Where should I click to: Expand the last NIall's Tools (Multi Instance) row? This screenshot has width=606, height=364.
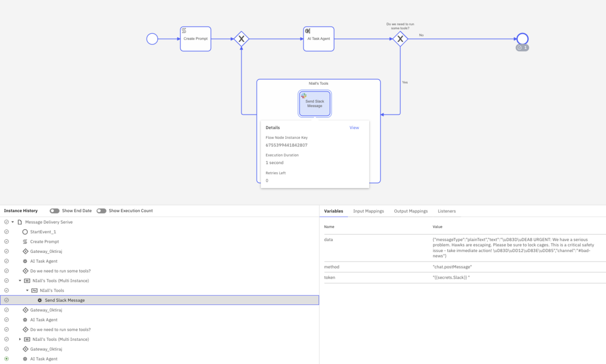20,339
